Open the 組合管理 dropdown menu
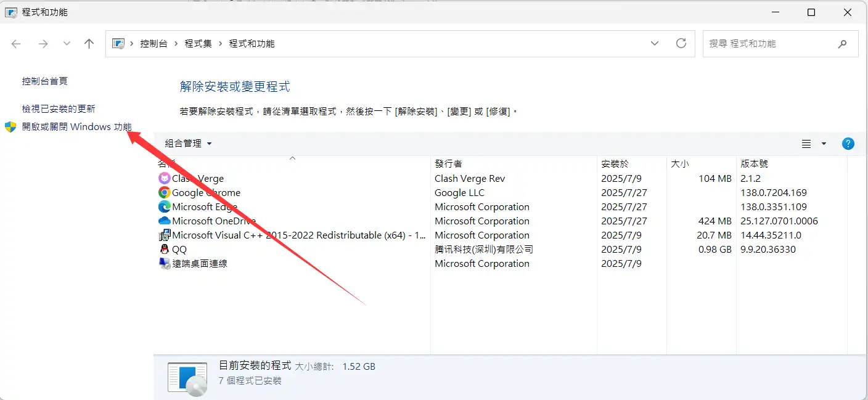 (188, 144)
